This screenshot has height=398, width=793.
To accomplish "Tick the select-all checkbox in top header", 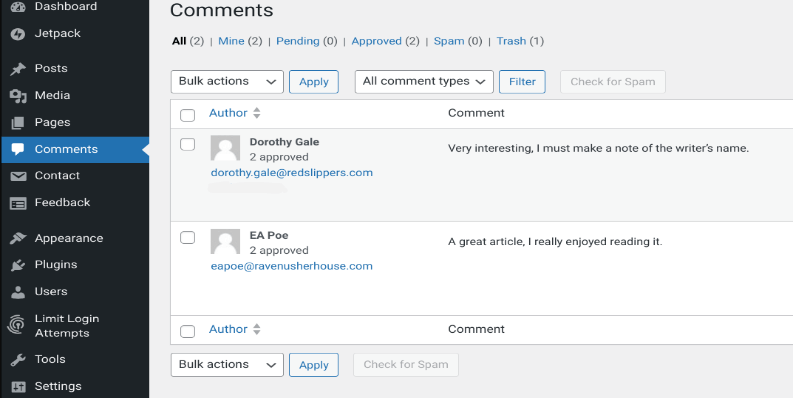I will tap(188, 115).
